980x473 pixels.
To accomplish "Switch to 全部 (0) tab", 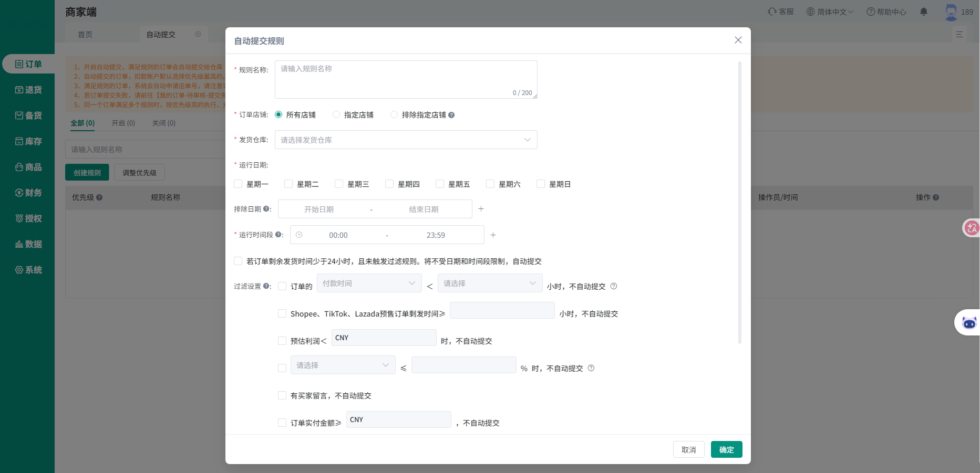I will click(82, 123).
